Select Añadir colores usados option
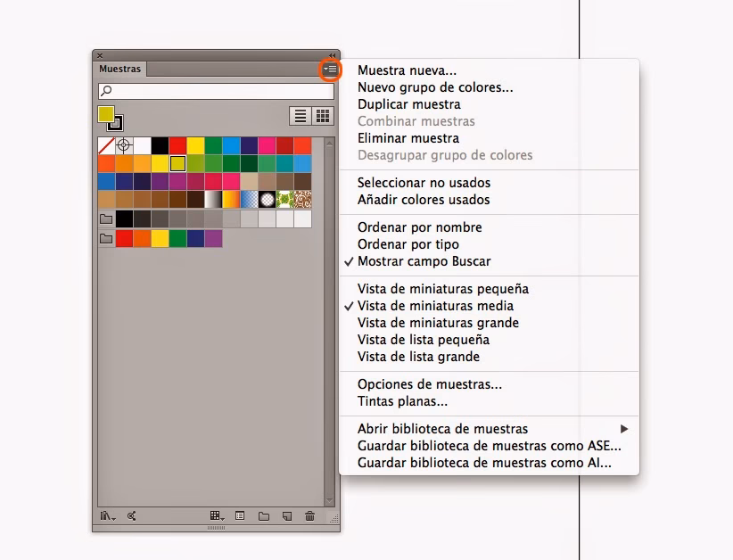Viewport: 733px width, 560px height. 420,200
